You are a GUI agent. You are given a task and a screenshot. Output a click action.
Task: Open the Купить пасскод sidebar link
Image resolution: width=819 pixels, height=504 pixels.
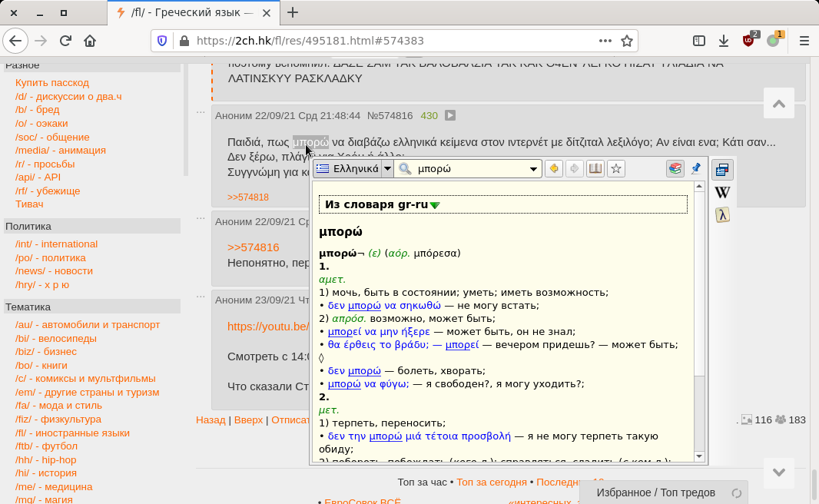(52, 82)
